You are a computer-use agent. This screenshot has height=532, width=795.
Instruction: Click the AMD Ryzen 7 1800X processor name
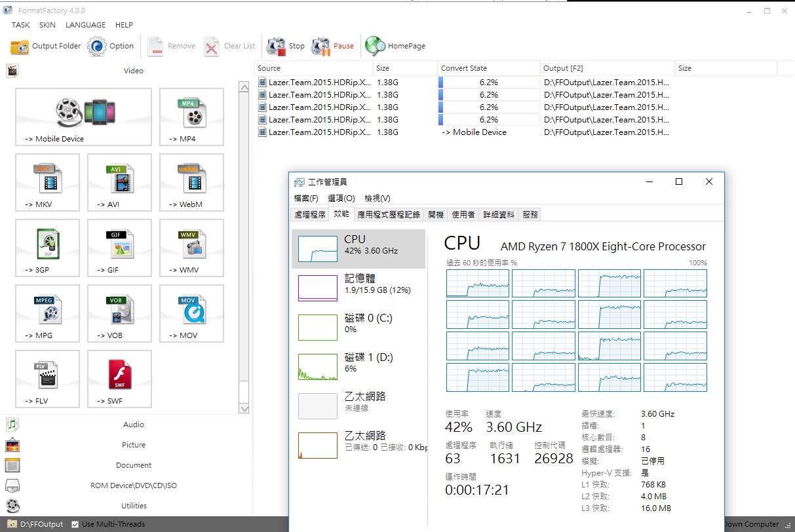[603, 246]
